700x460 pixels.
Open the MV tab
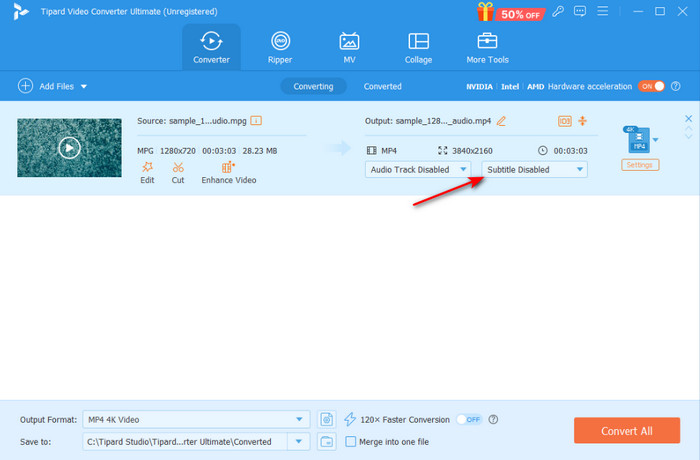(x=349, y=47)
